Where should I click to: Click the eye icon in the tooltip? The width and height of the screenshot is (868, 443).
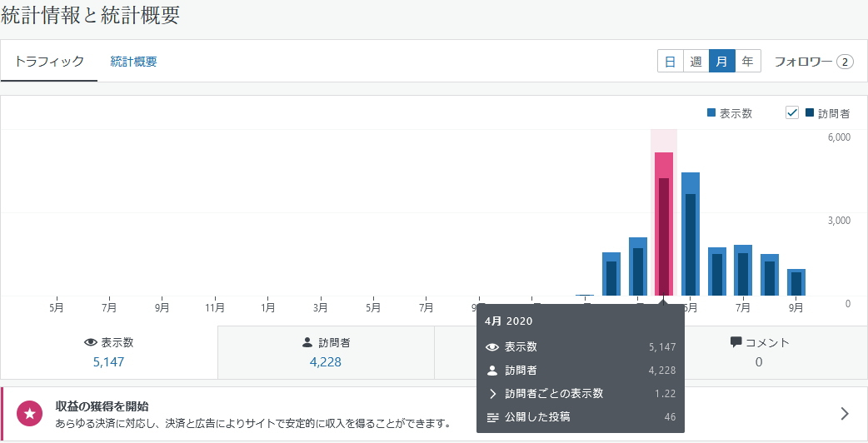(x=492, y=347)
